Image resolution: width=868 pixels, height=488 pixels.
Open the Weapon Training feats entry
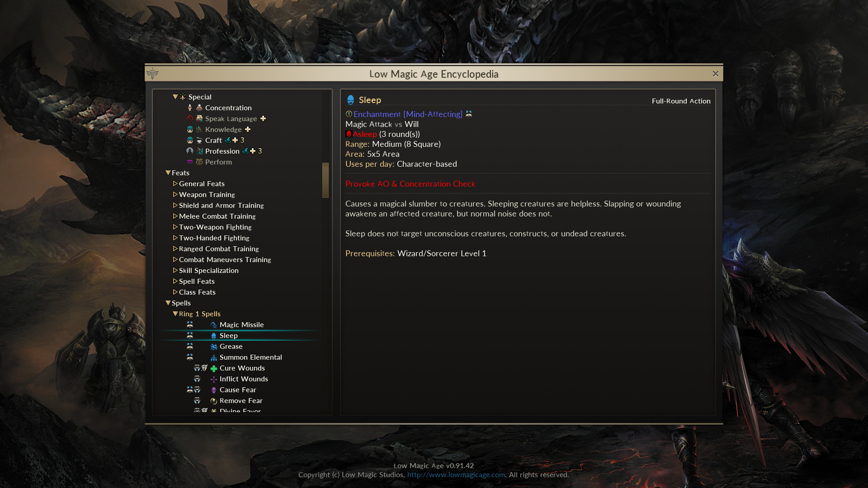pyautogui.click(x=207, y=194)
